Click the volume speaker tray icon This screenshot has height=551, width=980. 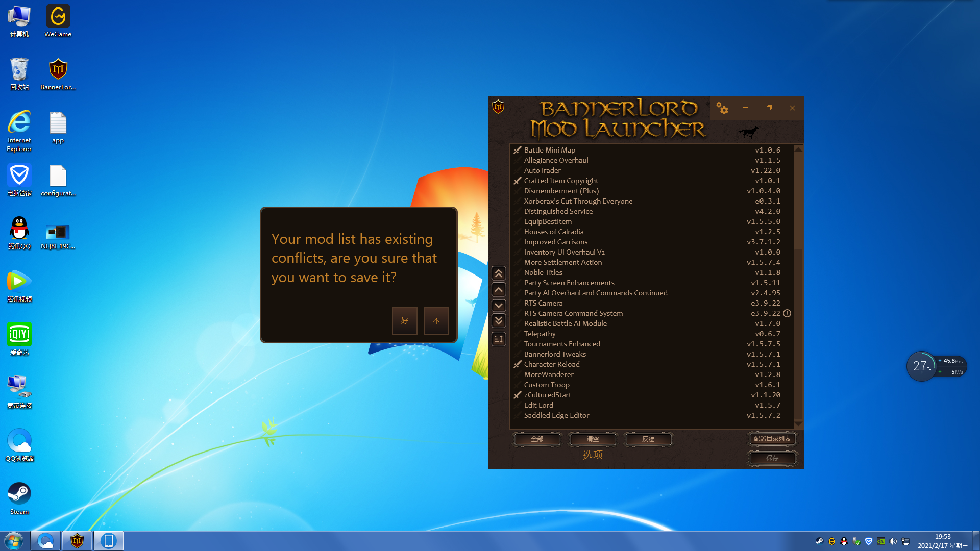pyautogui.click(x=893, y=541)
